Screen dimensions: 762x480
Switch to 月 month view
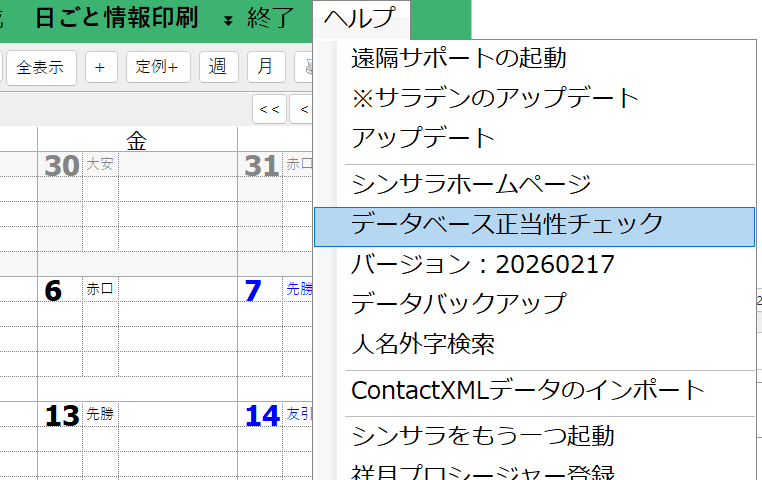(x=265, y=67)
